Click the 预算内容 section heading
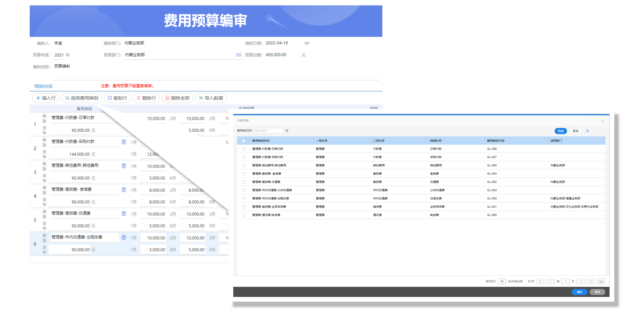The image size is (644, 310). pos(43,86)
